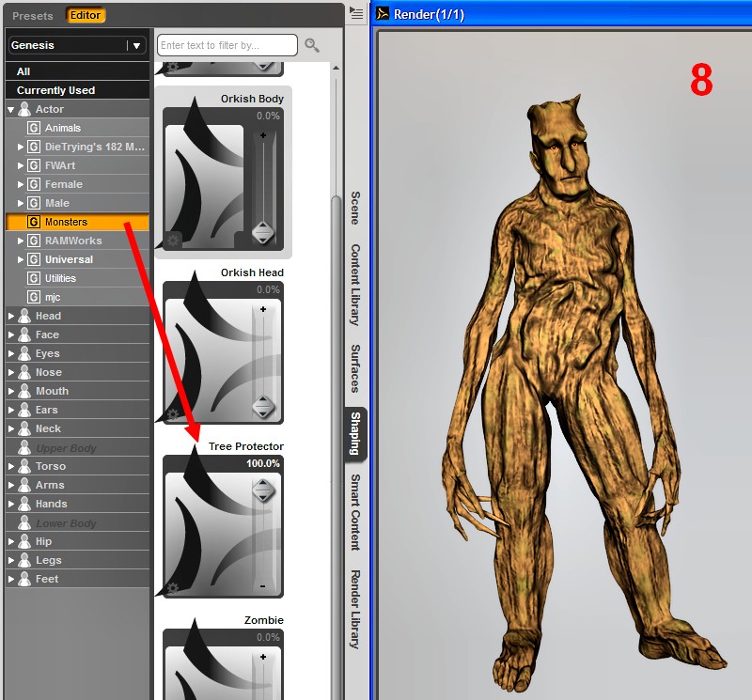Click the Orkish Head slider handle
Image resolution: width=752 pixels, height=700 pixels.
pos(263,407)
